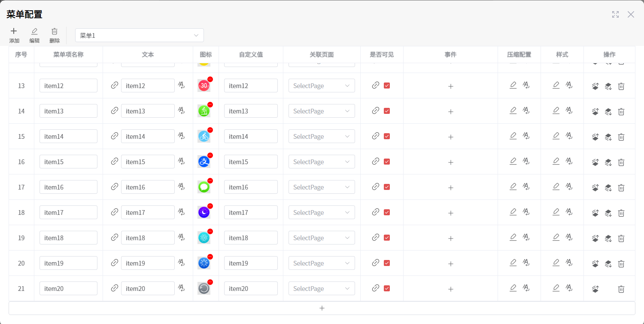The width and height of the screenshot is (644, 324).
Task: Delete the item12 row using its trash icon
Action: 621,86
